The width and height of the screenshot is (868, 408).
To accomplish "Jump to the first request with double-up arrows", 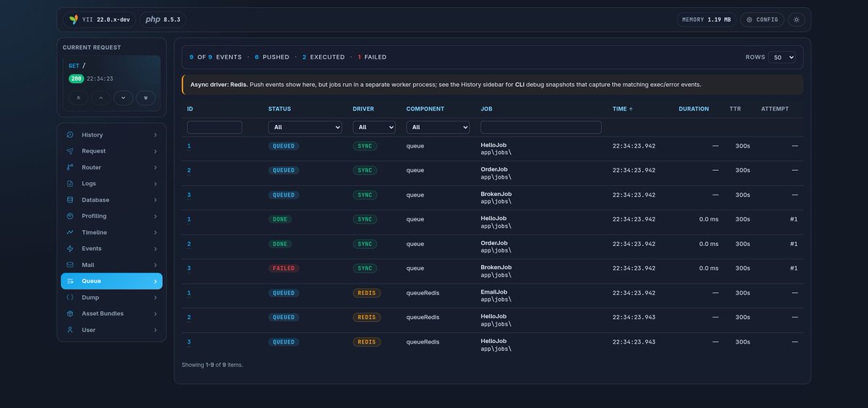I will click(x=78, y=98).
